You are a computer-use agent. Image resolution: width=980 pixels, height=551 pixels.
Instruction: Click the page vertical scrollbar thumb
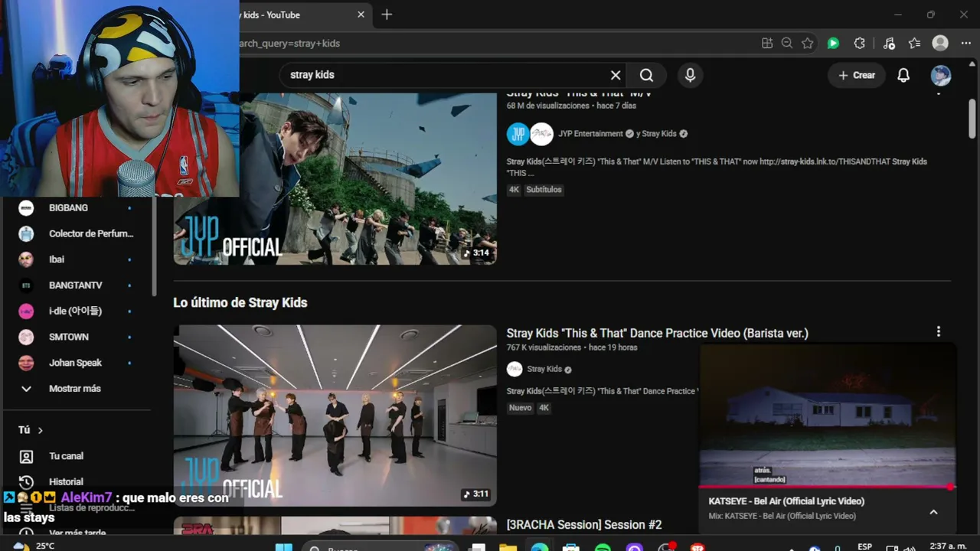click(972, 119)
